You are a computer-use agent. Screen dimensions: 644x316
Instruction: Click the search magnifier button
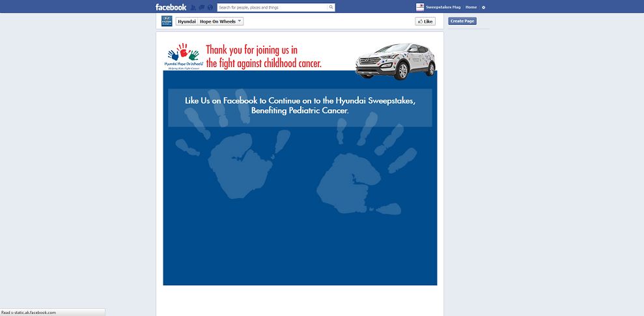coord(331,7)
